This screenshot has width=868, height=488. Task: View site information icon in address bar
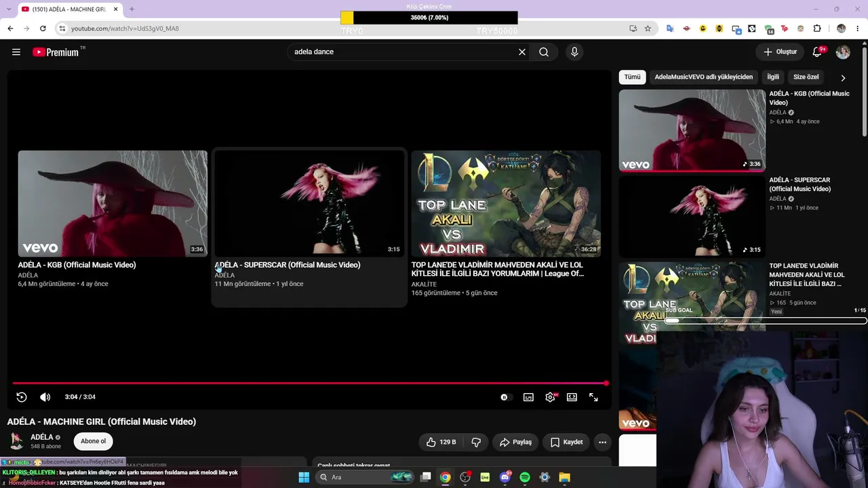pyautogui.click(x=62, y=28)
